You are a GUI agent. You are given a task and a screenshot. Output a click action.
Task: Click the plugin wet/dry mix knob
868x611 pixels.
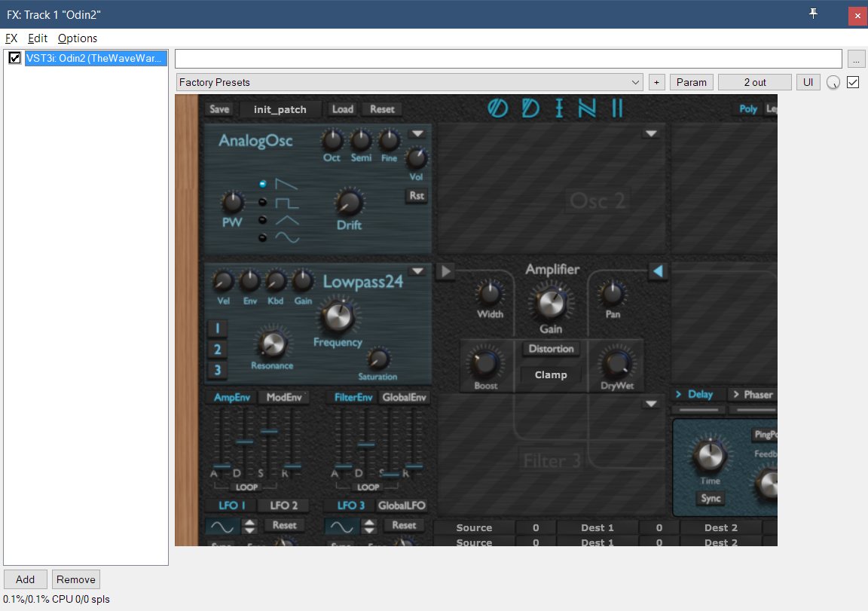point(833,82)
